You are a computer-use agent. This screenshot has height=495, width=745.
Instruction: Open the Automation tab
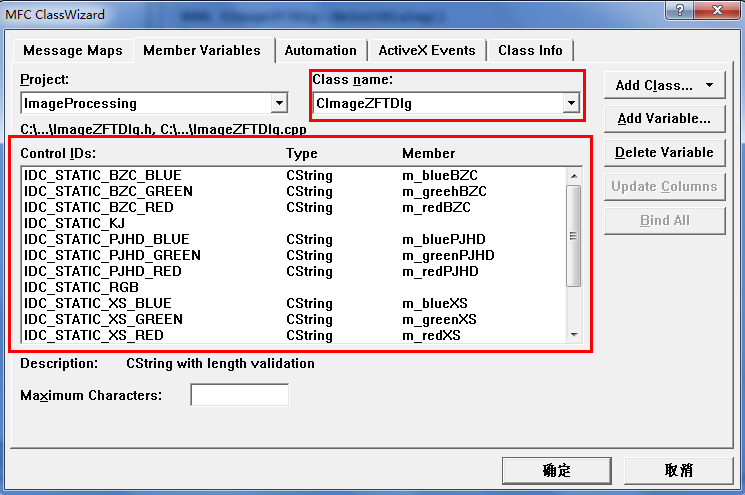321,51
